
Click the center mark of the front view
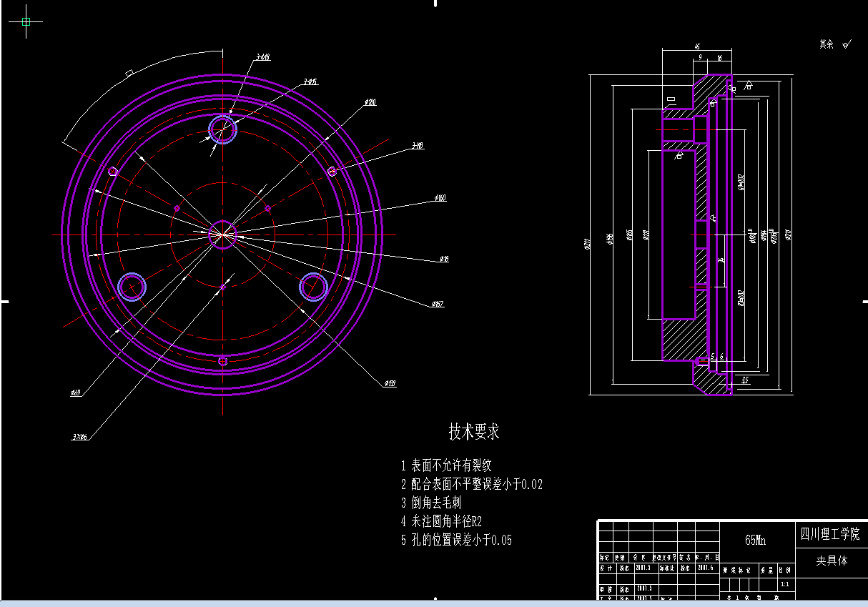pyautogui.click(x=224, y=235)
